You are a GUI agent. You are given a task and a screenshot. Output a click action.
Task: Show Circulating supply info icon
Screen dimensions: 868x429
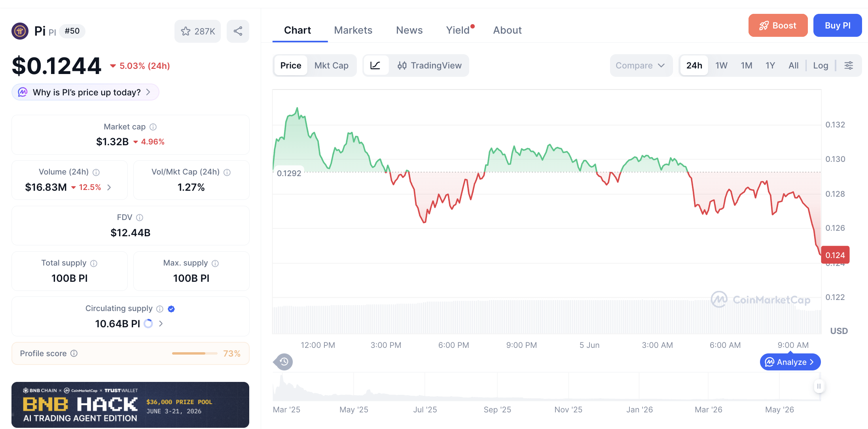160,309
